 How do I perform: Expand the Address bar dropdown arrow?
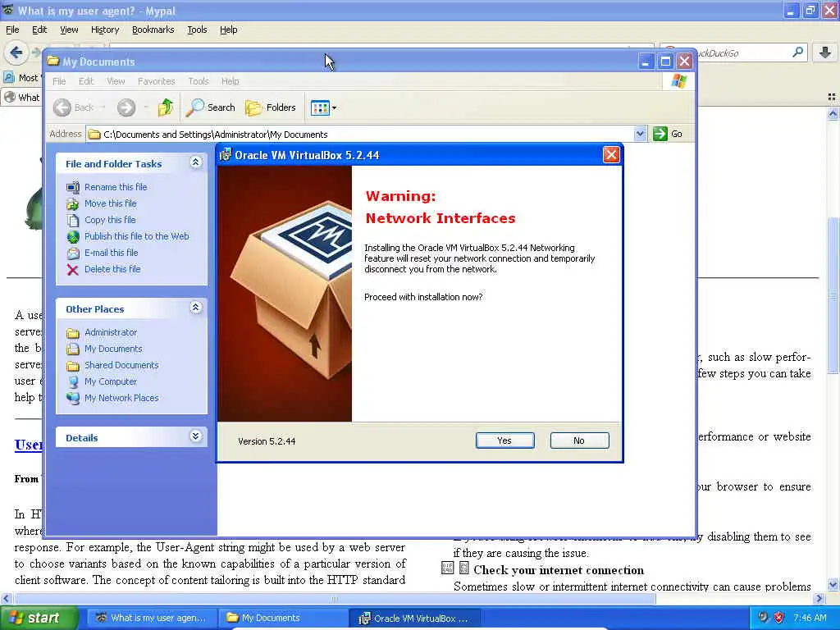point(640,134)
